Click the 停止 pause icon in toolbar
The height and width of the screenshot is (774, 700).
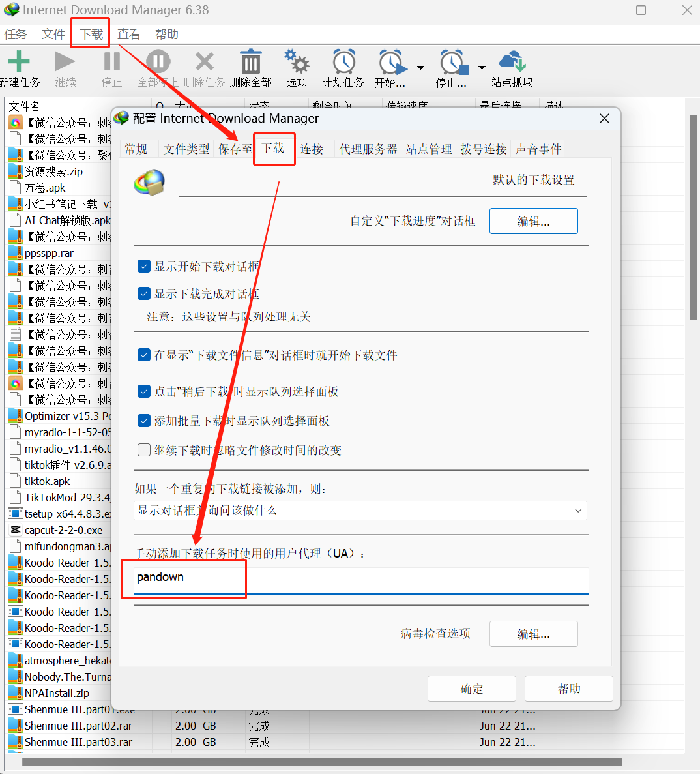pos(112,62)
